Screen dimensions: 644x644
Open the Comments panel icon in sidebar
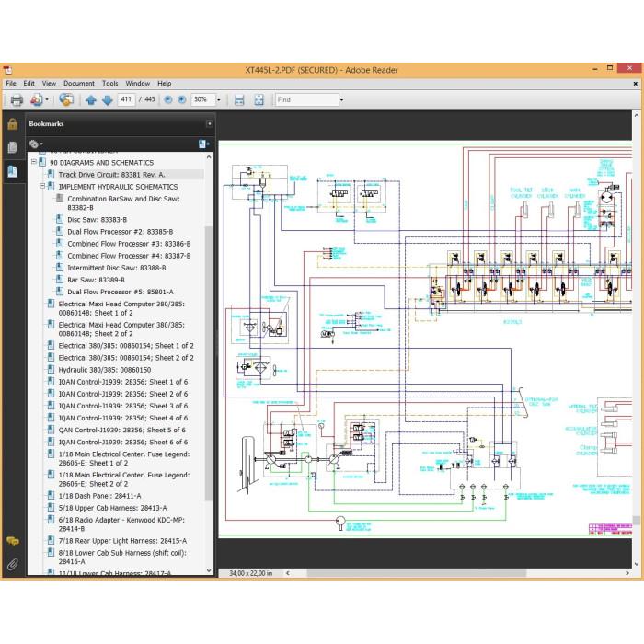click(x=13, y=541)
